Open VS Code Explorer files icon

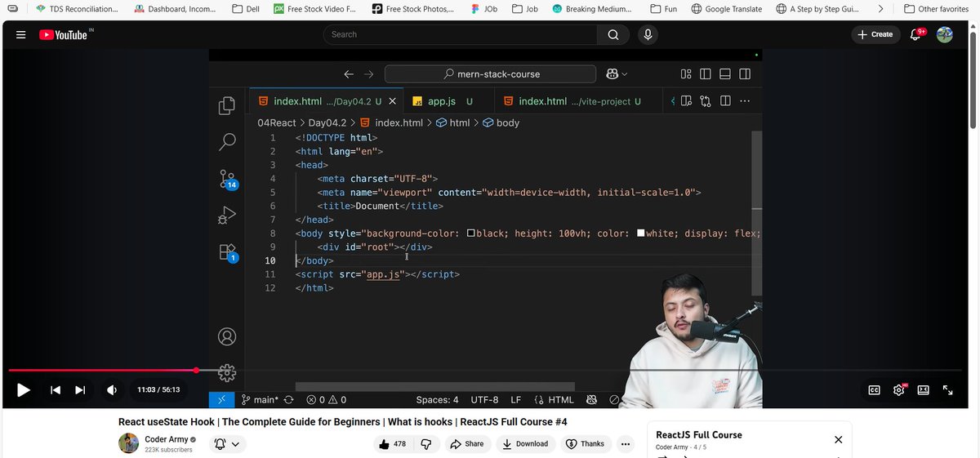[227, 105]
